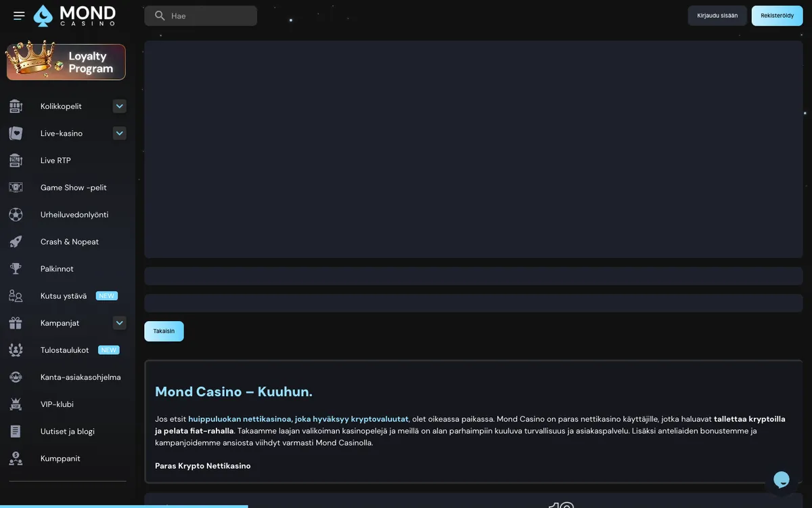Open Tulostaulukot menu item

[64, 350]
